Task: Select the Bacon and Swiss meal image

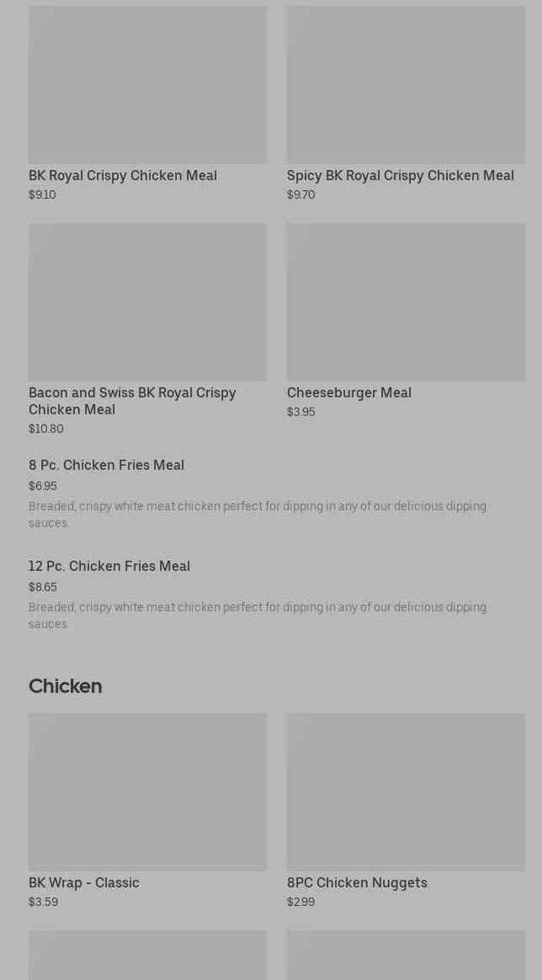Action: tap(147, 301)
